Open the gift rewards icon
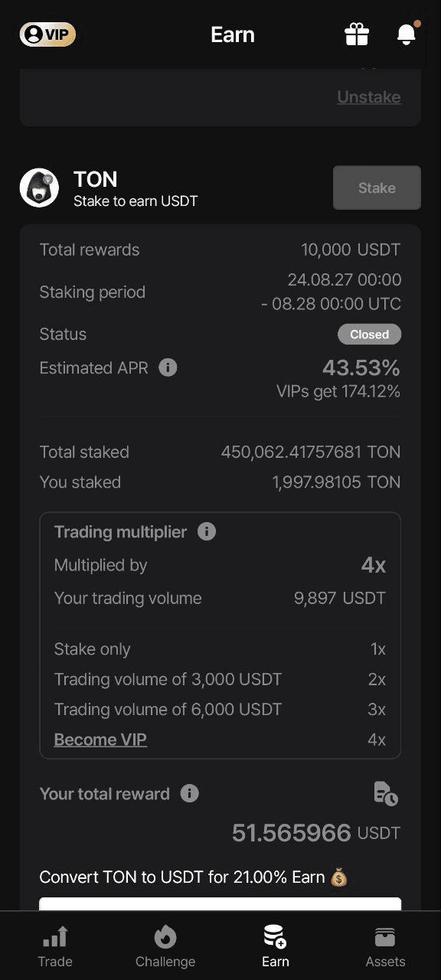 tap(357, 34)
